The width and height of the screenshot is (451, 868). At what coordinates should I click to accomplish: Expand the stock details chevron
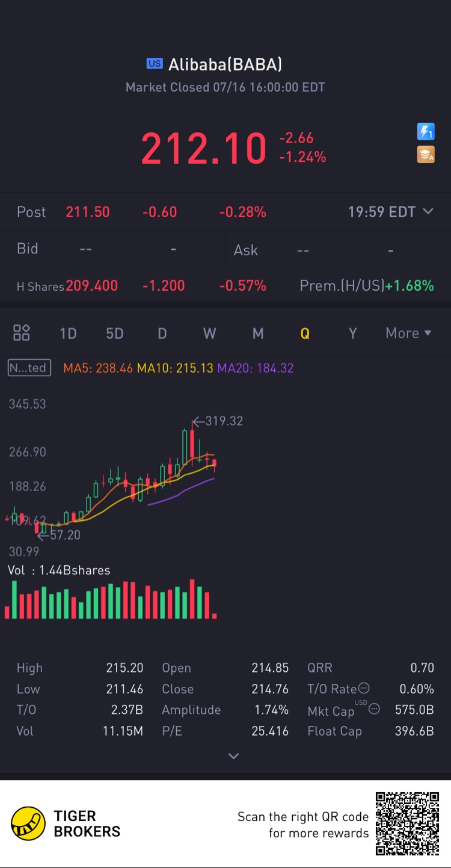pos(234,756)
